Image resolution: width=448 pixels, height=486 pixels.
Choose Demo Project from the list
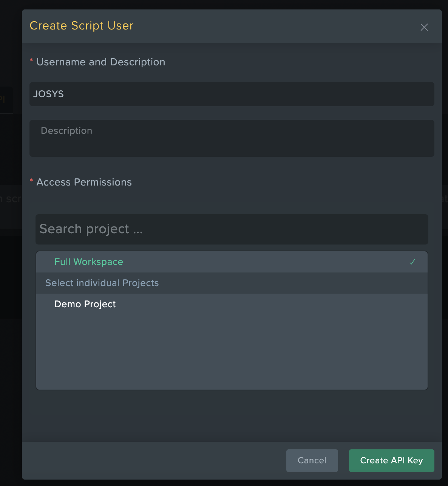click(85, 304)
